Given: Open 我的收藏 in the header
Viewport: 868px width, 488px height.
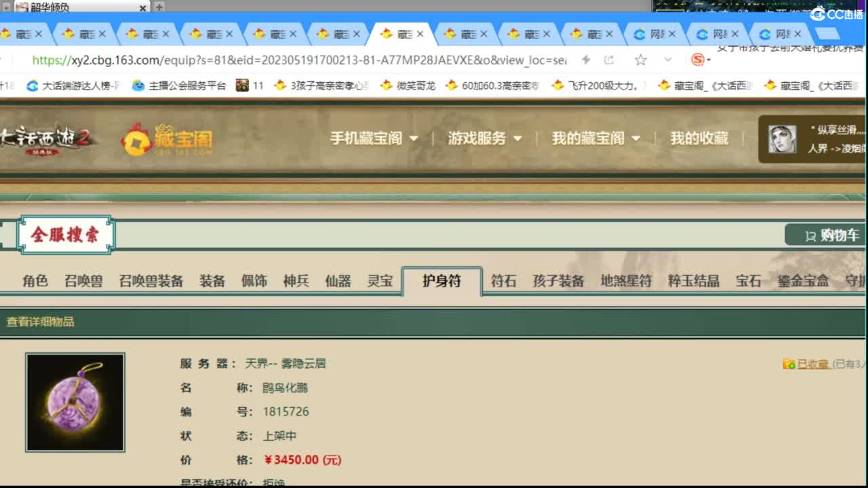Looking at the screenshot, I should (699, 138).
